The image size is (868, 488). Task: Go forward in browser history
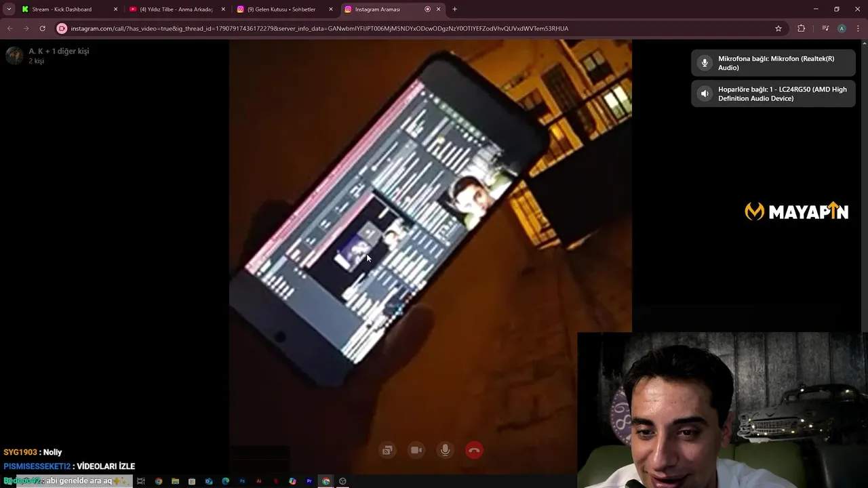point(26,28)
